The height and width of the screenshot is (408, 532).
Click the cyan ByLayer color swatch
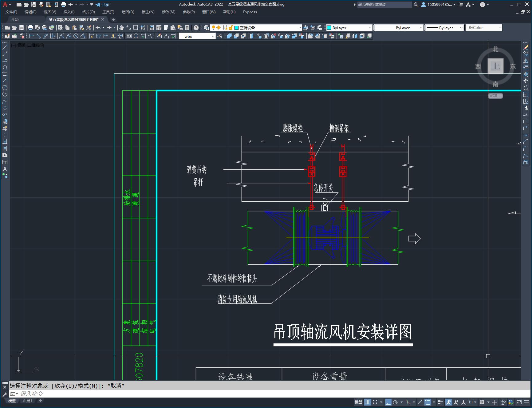[x=329, y=28]
